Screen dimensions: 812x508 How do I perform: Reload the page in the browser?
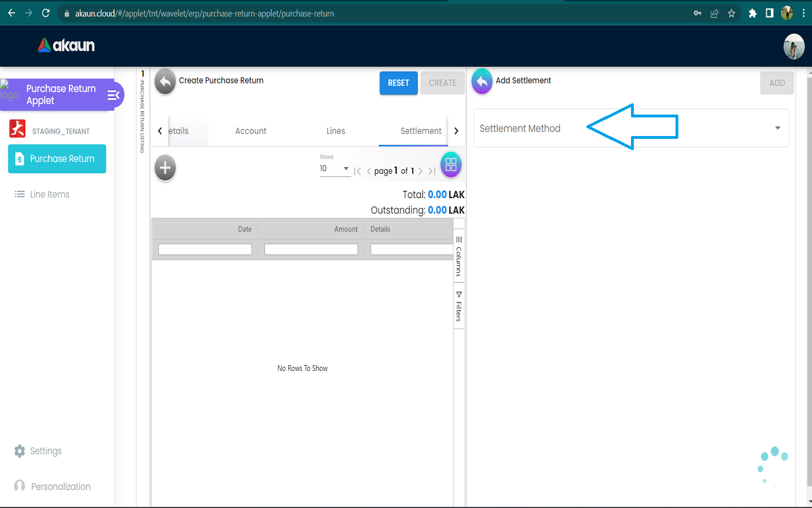click(x=46, y=13)
